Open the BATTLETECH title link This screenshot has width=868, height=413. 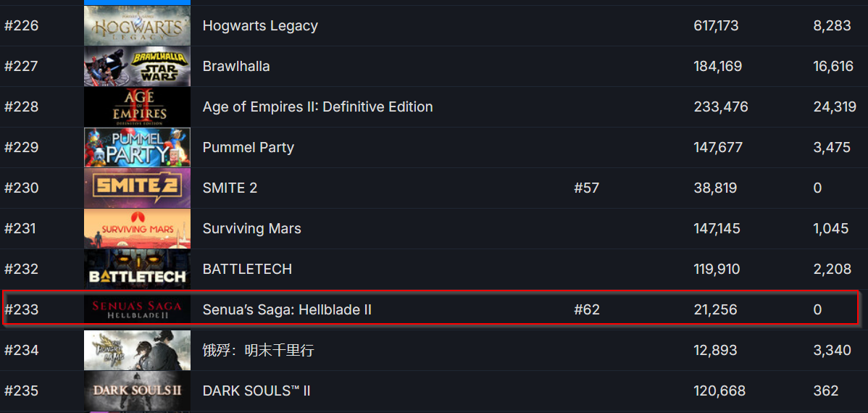[x=248, y=269]
